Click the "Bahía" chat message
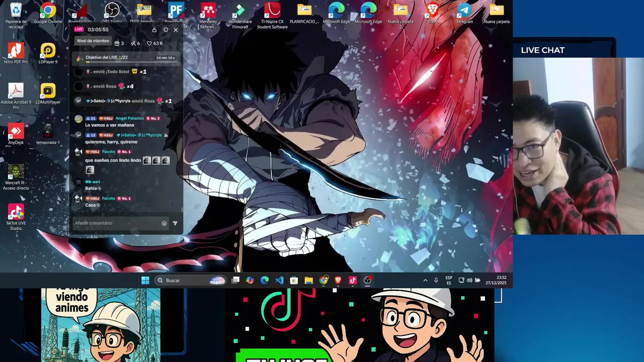This screenshot has height=362, width=644. pyautogui.click(x=93, y=189)
